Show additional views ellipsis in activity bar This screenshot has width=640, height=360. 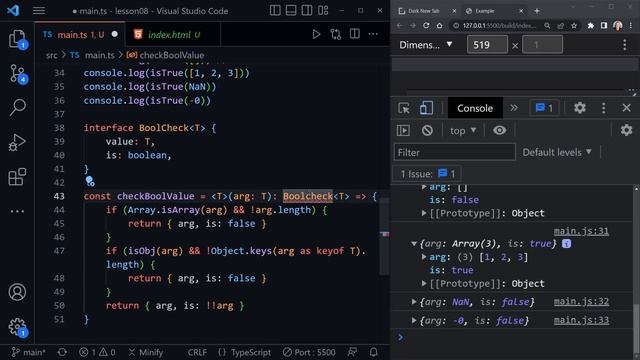click(x=17, y=211)
